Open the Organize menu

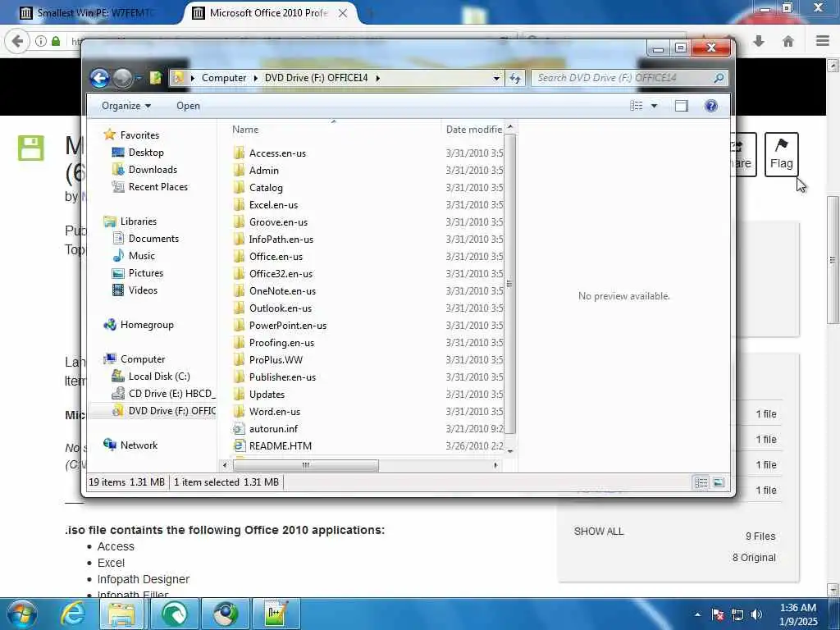tap(126, 106)
